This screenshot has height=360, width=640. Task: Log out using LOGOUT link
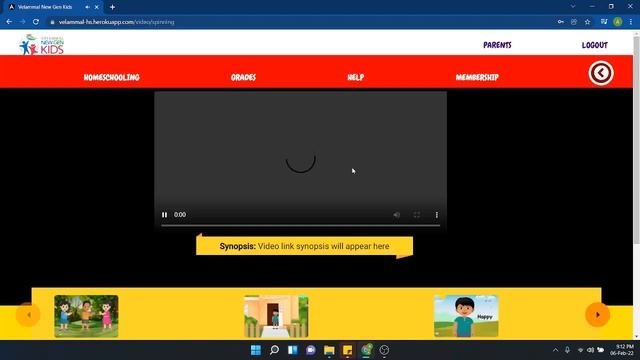tap(595, 45)
